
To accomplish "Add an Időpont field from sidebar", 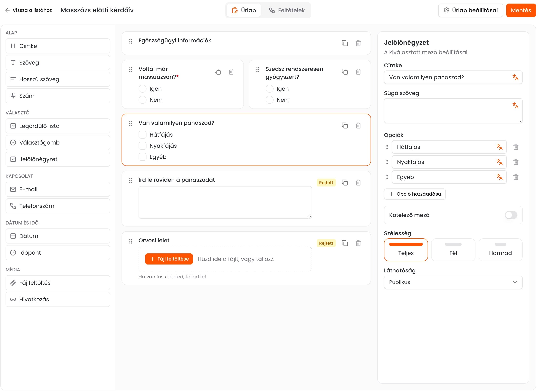I will pyautogui.click(x=58, y=253).
